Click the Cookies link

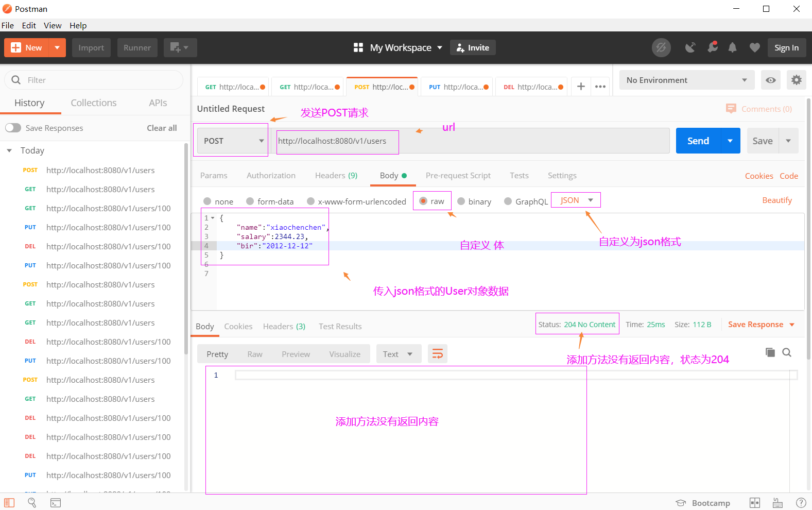click(x=759, y=176)
